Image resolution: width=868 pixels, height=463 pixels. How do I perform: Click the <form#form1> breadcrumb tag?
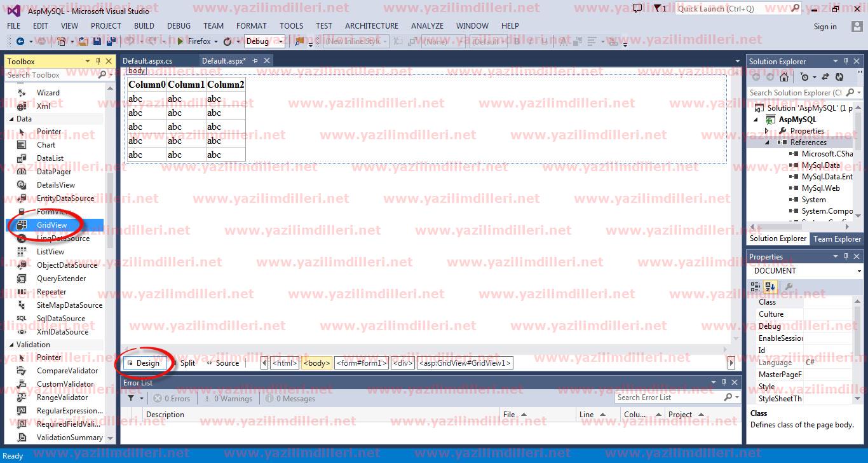[x=362, y=363]
